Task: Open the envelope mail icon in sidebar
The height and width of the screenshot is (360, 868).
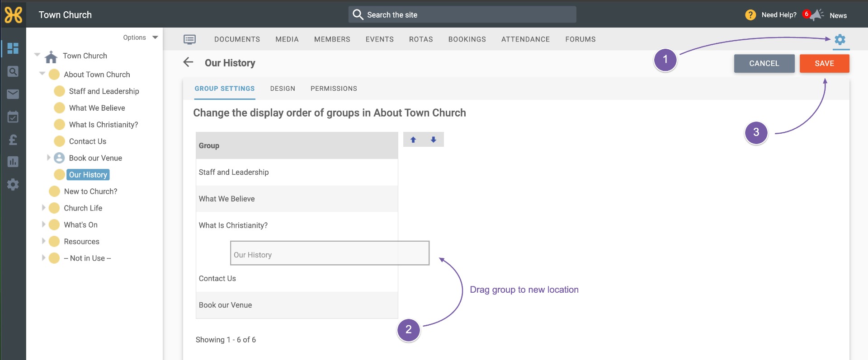Action: click(13, 94)
